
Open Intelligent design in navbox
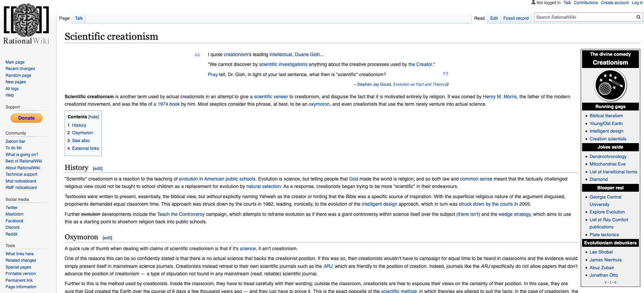tap(607, 131)
